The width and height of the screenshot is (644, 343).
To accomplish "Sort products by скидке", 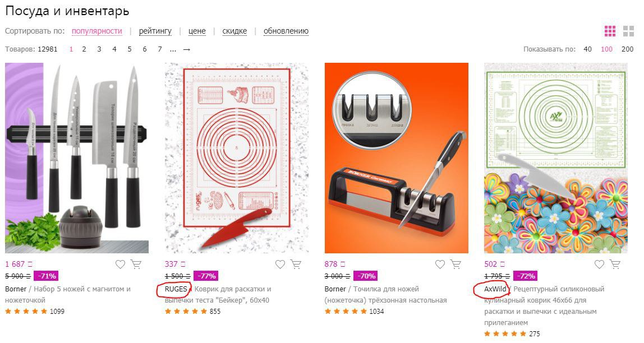I will 234,31.
